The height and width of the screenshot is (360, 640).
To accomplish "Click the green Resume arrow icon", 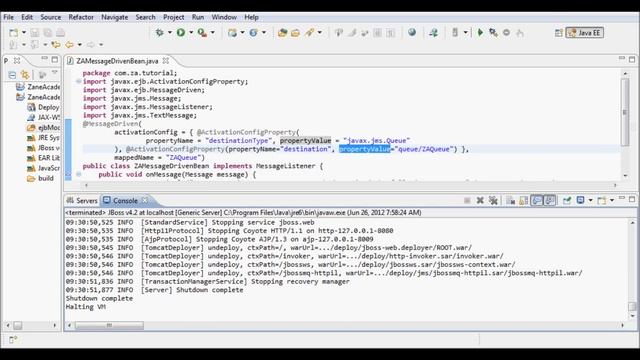I will (480, 33).
